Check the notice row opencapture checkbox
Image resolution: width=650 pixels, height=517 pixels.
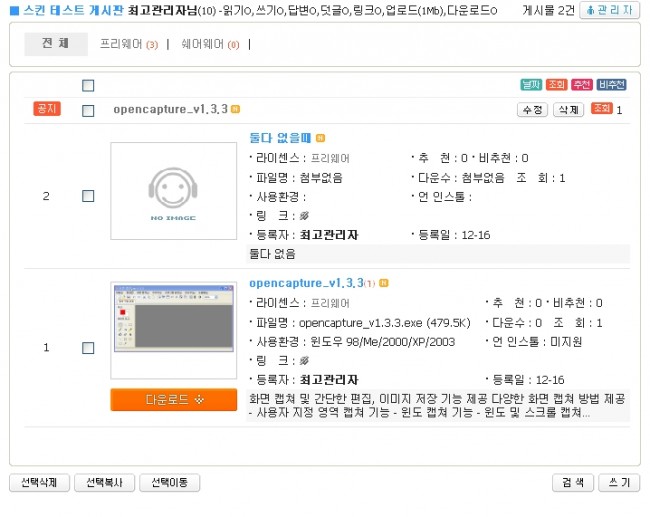[x=88, y=110]
